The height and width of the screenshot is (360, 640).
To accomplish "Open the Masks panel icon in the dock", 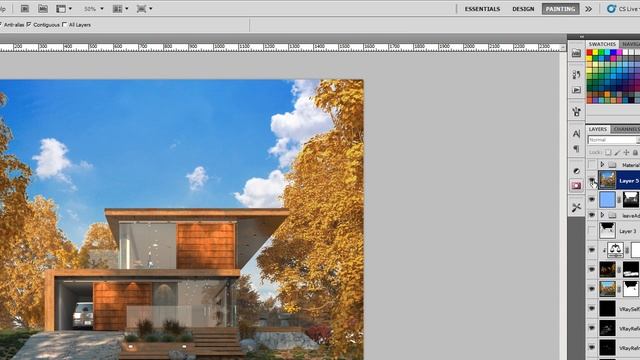I will tap(576, 186).
